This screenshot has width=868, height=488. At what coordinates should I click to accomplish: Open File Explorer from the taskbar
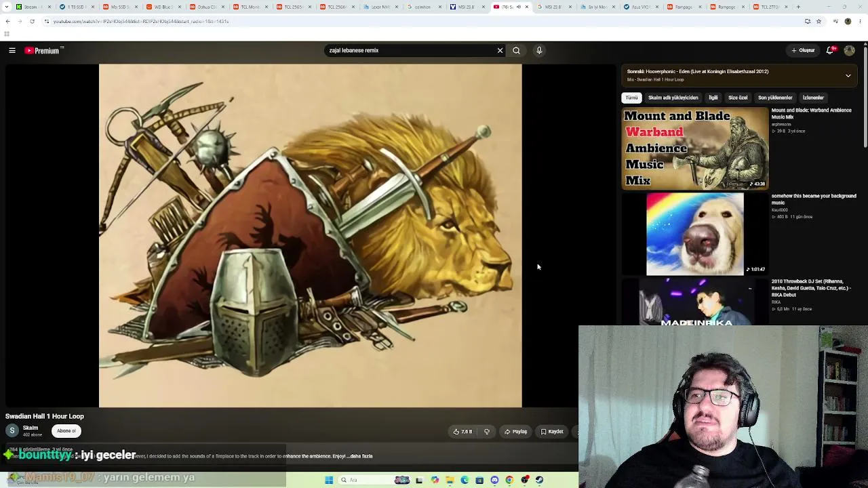[450, 480]
